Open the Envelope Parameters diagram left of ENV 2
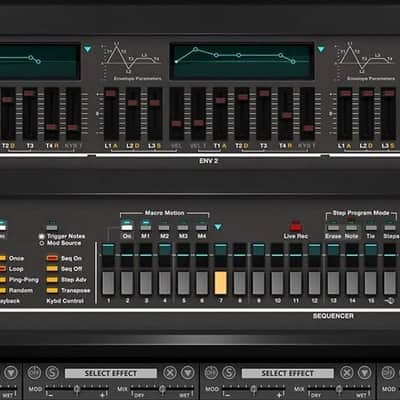Screen dimensions: 400x400 [x=131, y=61]
